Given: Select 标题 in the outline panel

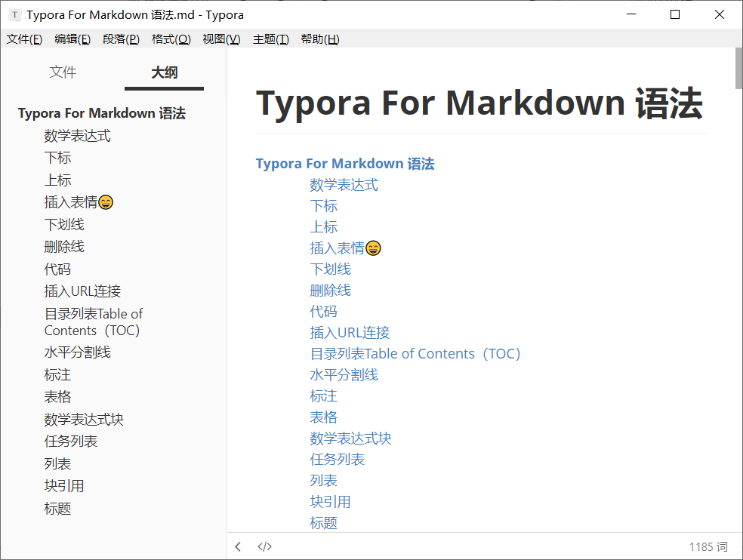Looking at the screenshot, I should click(58, 509).
